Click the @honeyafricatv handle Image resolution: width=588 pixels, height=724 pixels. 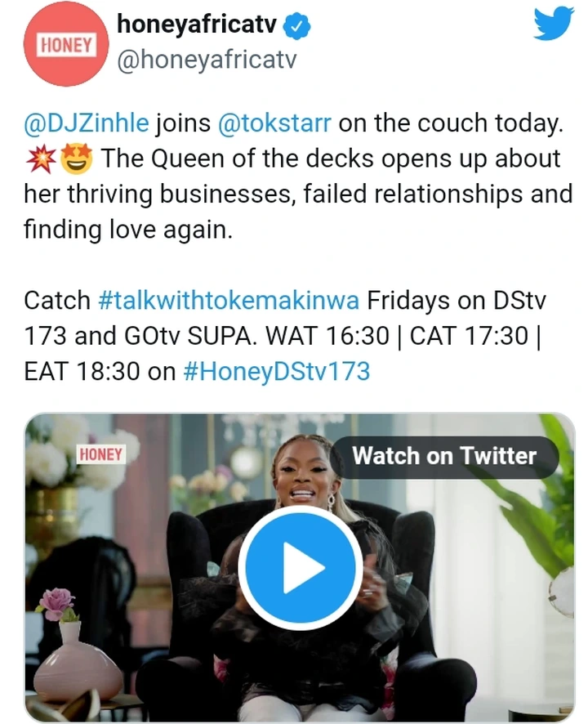click(207, 60)
